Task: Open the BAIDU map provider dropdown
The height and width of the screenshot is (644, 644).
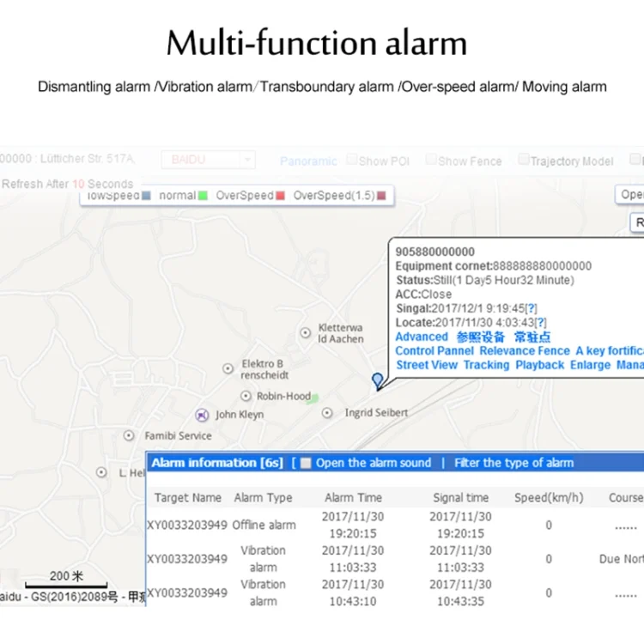Action: pyautogui.click(x=209, y=160)
